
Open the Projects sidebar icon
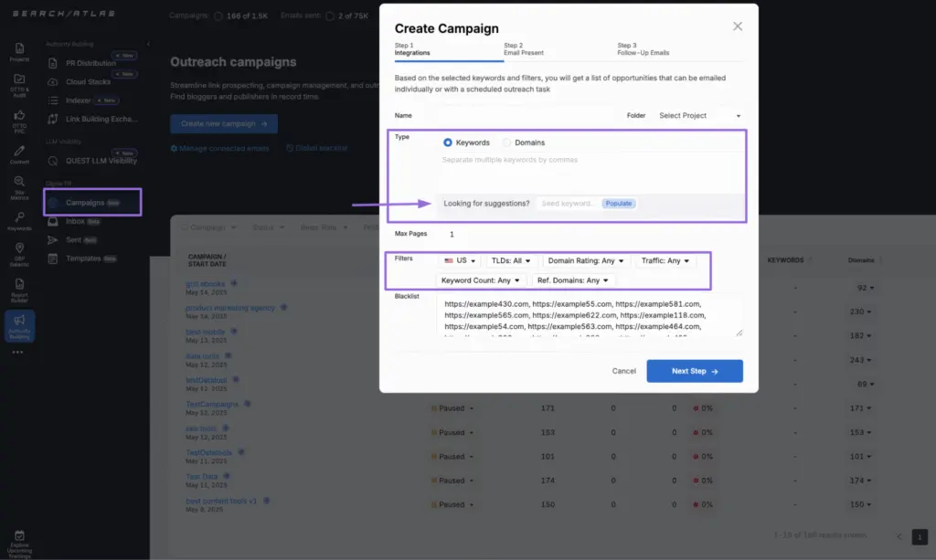[19, 52]
